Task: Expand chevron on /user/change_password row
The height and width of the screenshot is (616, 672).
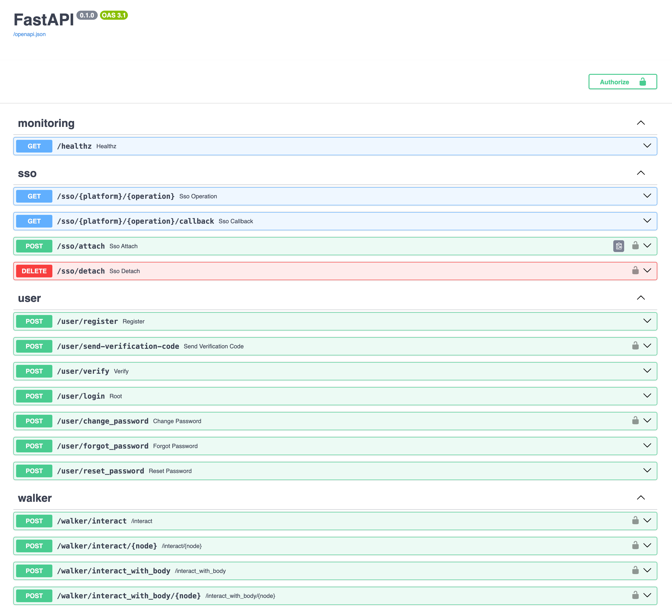Action: [647, 421]
